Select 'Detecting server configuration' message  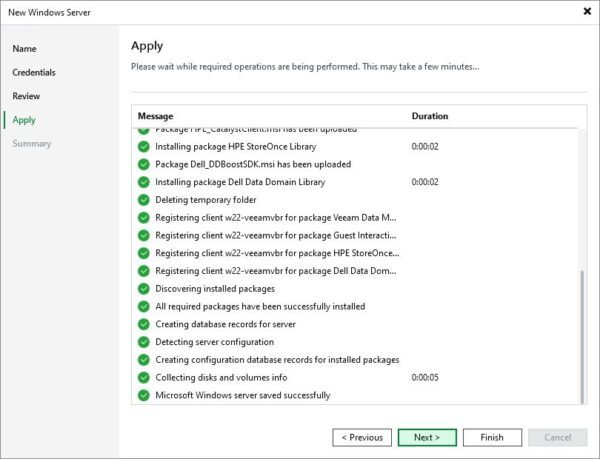point(215,342)
